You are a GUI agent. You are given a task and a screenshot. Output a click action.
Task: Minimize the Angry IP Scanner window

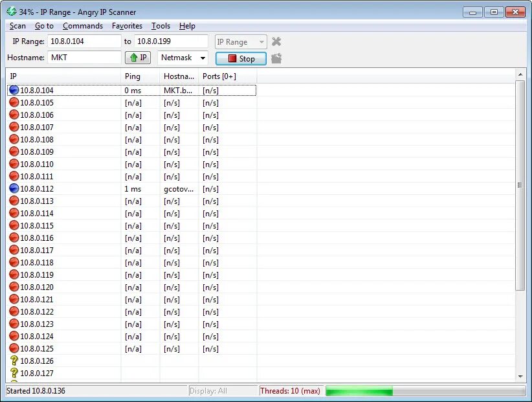coord(472,12)
